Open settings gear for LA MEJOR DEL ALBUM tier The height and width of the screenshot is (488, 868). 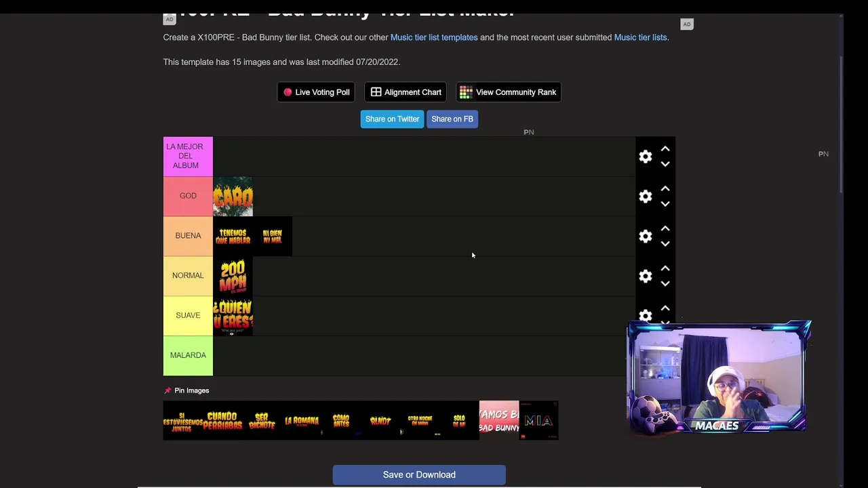(x=646, y=157)
